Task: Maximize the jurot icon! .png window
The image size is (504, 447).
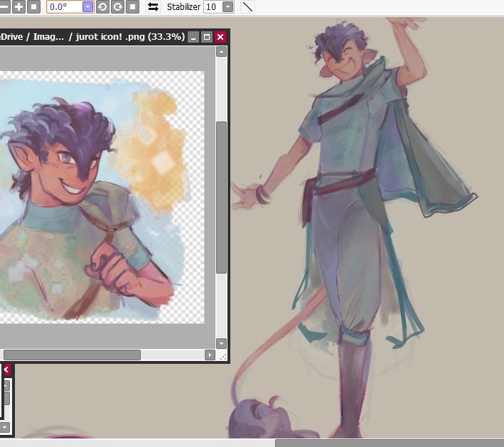Action: tap(207, 37)
